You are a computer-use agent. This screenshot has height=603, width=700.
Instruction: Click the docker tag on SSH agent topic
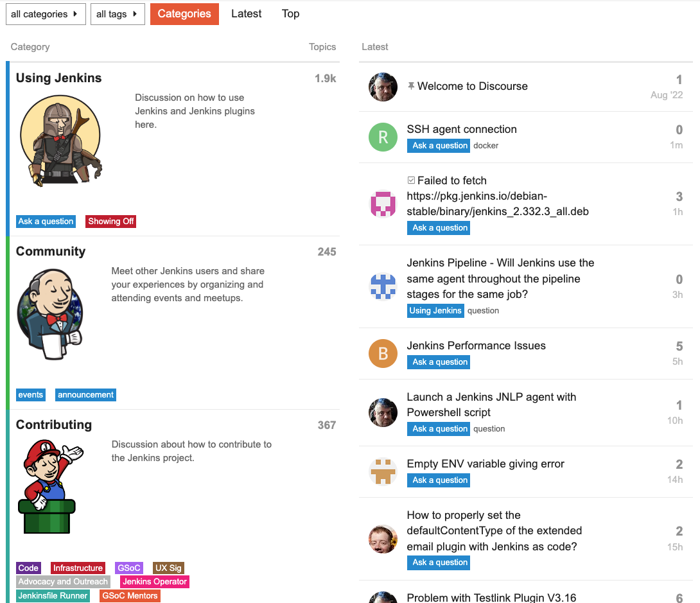(486, 146)
